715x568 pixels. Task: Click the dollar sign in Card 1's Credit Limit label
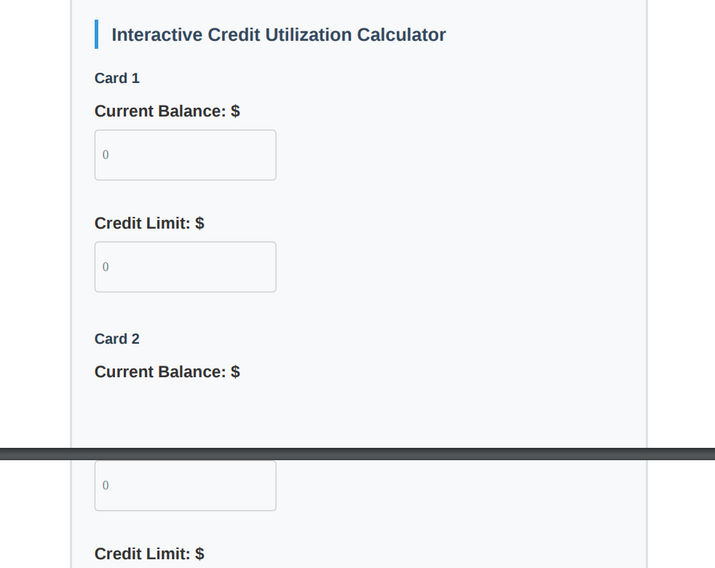(x=200, y=223)
